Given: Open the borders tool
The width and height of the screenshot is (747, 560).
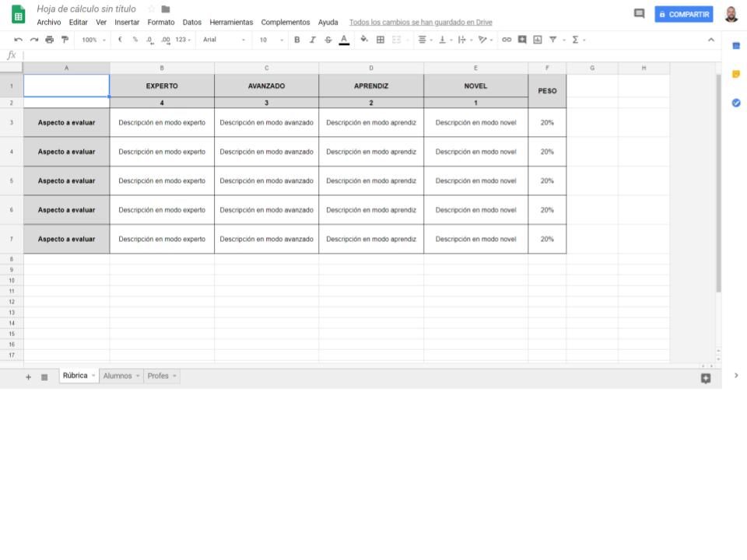Looking at the screenshot, I should (381, 40).
